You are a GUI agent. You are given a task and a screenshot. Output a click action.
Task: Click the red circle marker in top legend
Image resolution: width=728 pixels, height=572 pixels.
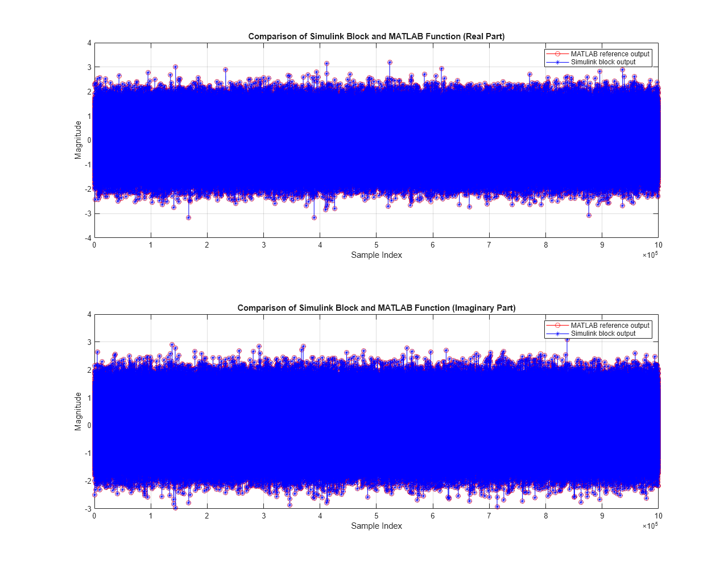[x=557, y=54]
